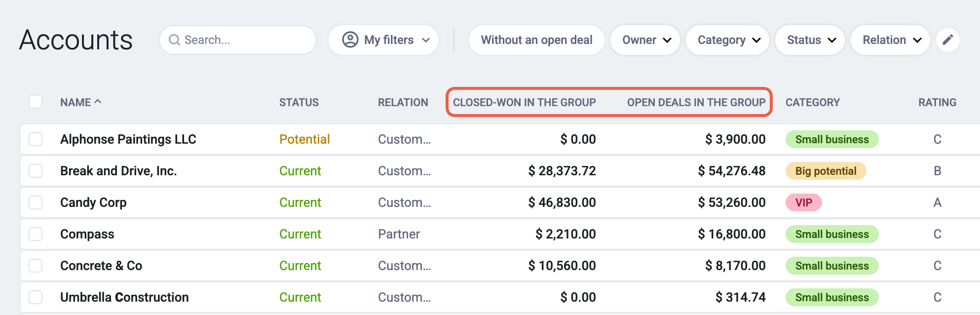Screen dimensions: 980x315
Task: Apply the Without an open deal filter
Action: [x=537, y=40]
